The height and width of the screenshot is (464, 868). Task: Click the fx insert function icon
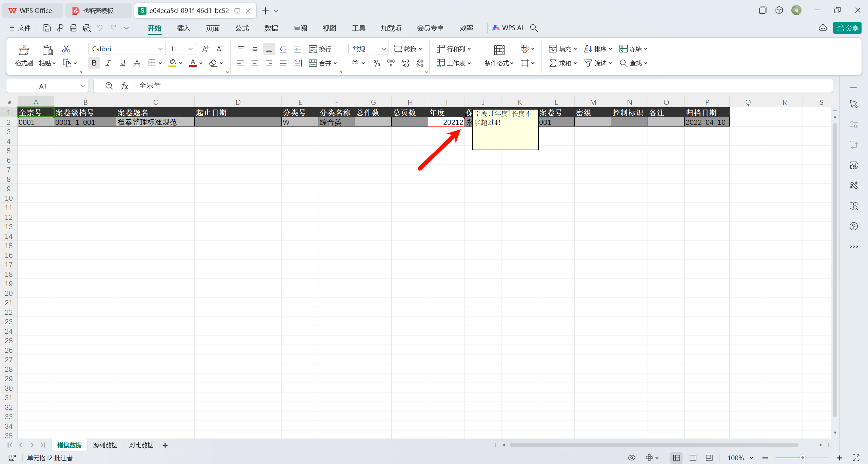[124, 86]
